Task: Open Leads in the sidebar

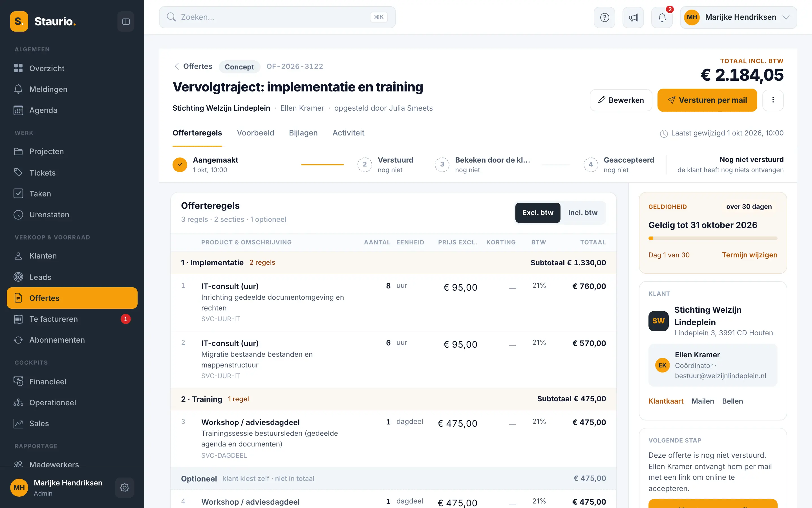Action: point(72,277)
